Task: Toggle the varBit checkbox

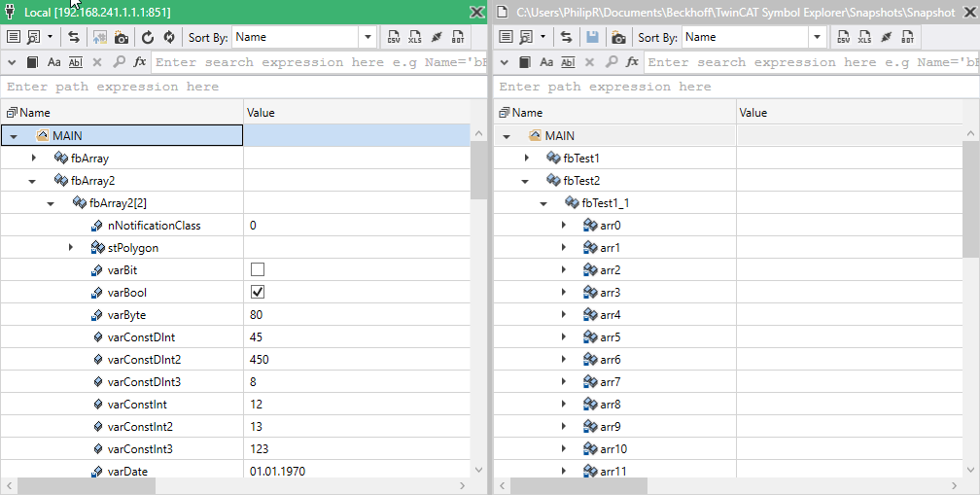Action: pos(258,269)
